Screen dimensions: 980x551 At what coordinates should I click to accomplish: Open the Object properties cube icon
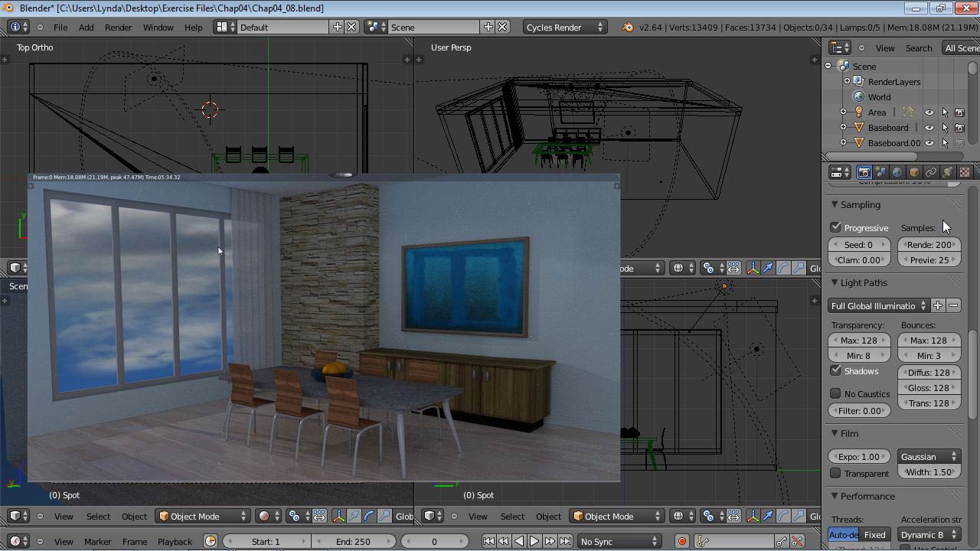point(915,172)
